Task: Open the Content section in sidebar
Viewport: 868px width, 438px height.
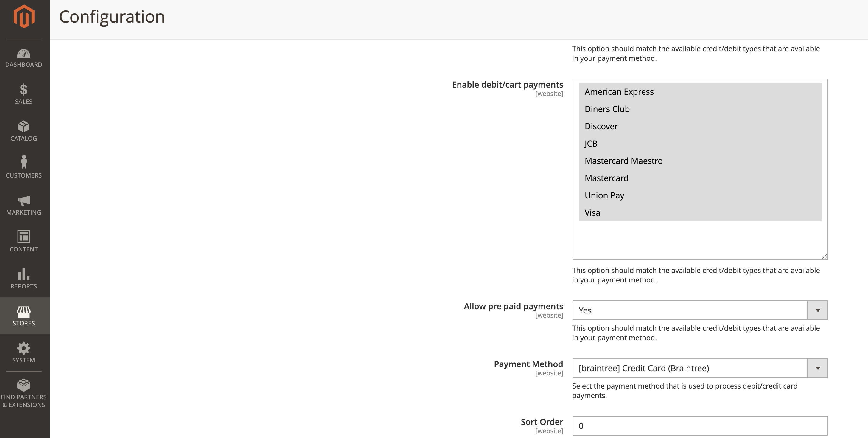Action: click(x=24, y=240)
